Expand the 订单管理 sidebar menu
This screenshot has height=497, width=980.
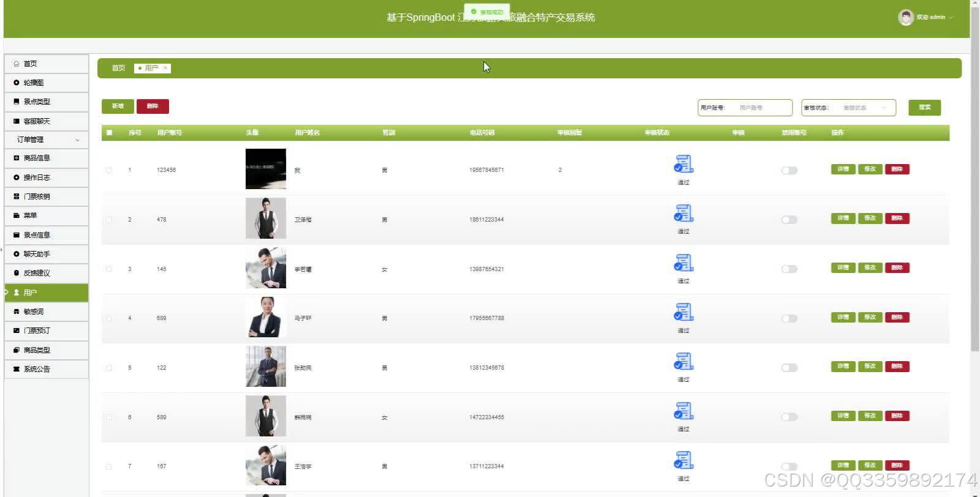(47, 140)
